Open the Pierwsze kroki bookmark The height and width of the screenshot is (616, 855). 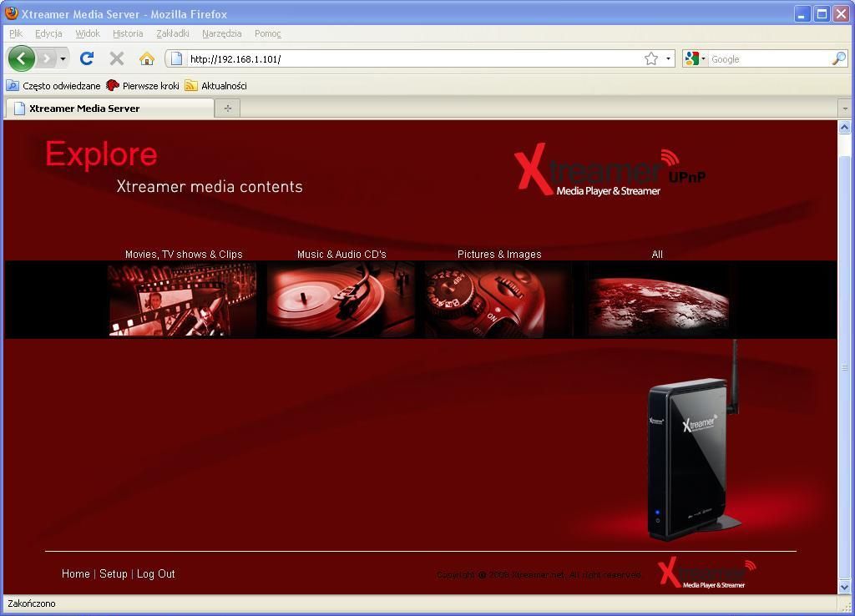pos(143,86)
